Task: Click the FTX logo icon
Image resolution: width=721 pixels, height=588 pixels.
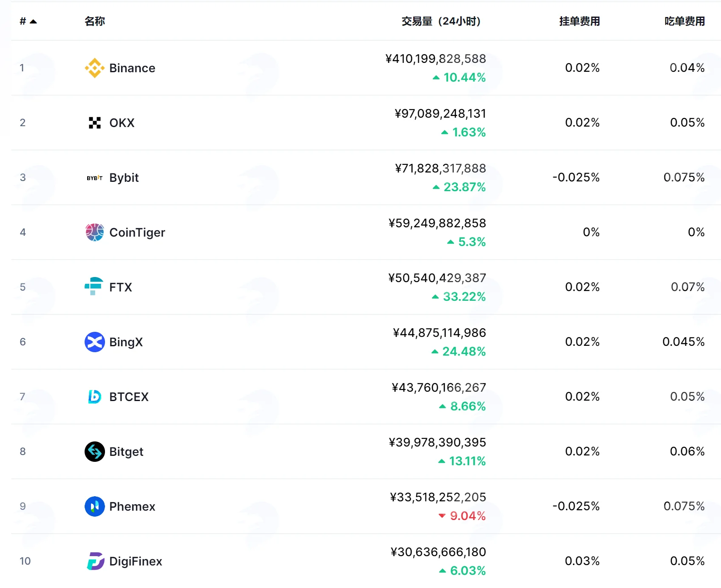Action: 94,287
